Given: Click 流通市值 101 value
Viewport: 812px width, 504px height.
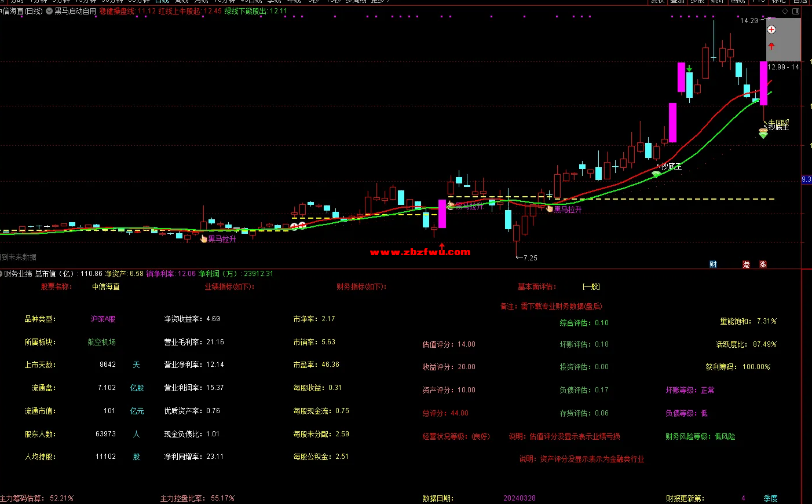Looking at the screenshot, I should point(109,411).
